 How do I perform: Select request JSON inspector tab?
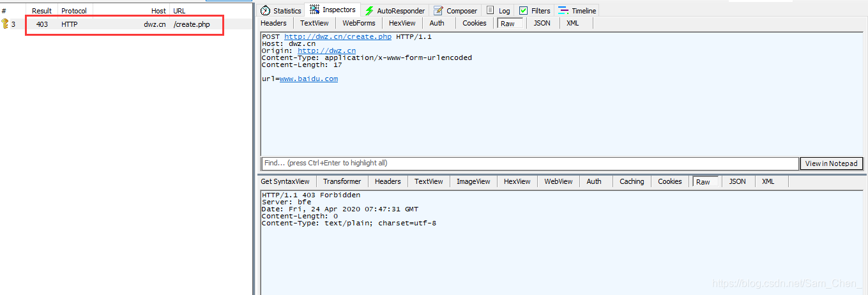(542, 23)
